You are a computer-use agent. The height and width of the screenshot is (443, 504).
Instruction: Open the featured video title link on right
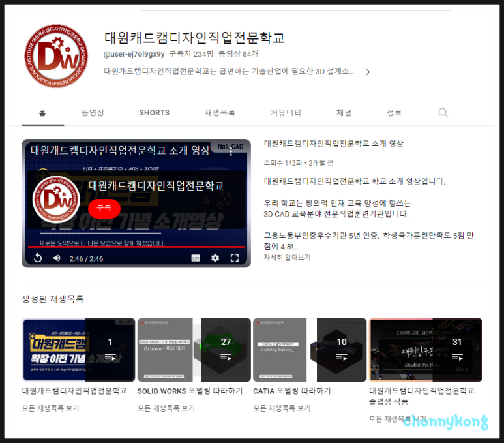click(x=333, y=144)
